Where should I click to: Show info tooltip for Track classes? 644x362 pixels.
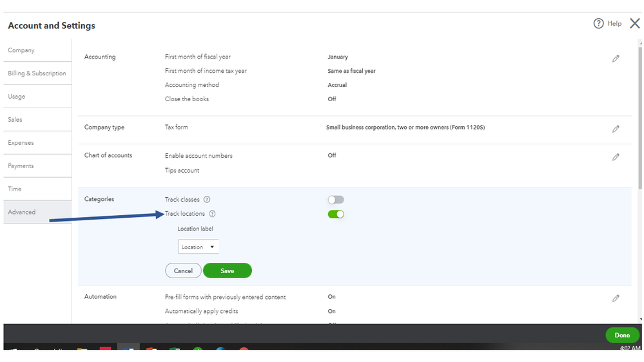click(207, 200)
